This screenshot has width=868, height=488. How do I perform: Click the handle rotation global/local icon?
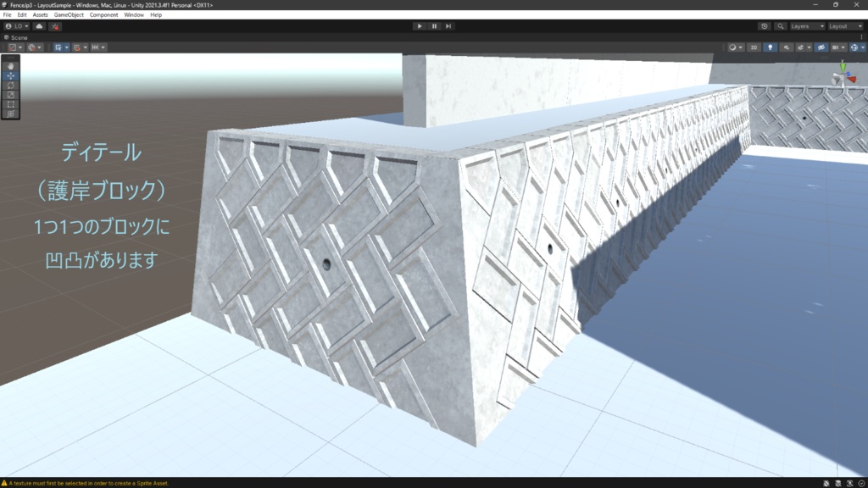[x=31, y=47]
